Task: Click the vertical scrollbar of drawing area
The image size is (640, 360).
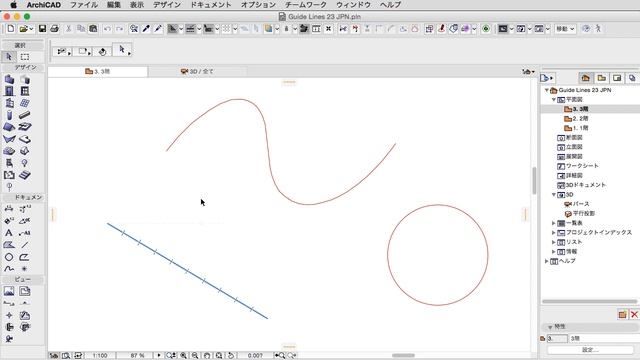Action: (534, 180)
